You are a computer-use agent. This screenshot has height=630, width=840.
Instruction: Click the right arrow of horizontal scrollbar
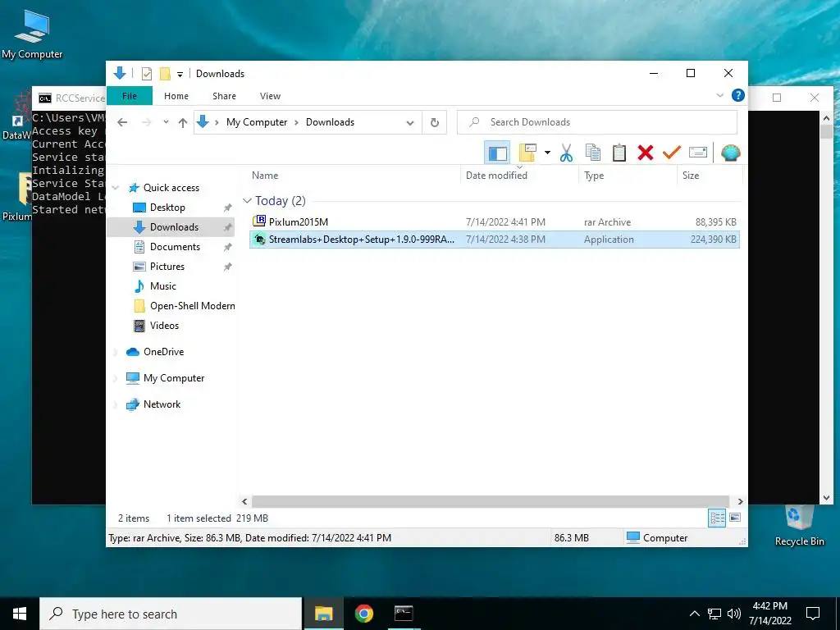click(x=740, y=502)
